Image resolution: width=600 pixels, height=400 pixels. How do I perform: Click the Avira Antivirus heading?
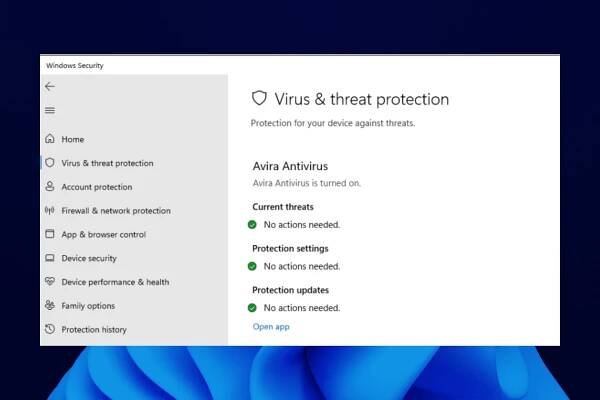click(x=290, y=166)
